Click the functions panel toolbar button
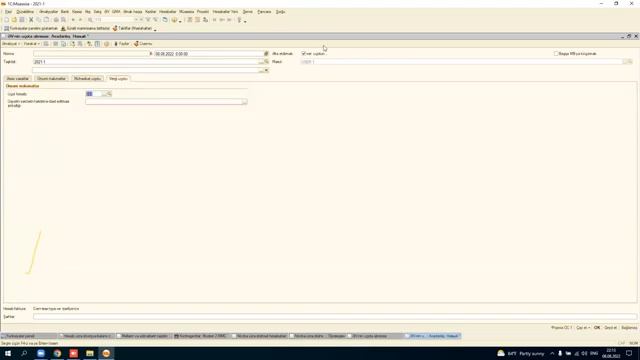Image resolution: width=640 pixels, height=360 pixels. [x=31, y=29]
